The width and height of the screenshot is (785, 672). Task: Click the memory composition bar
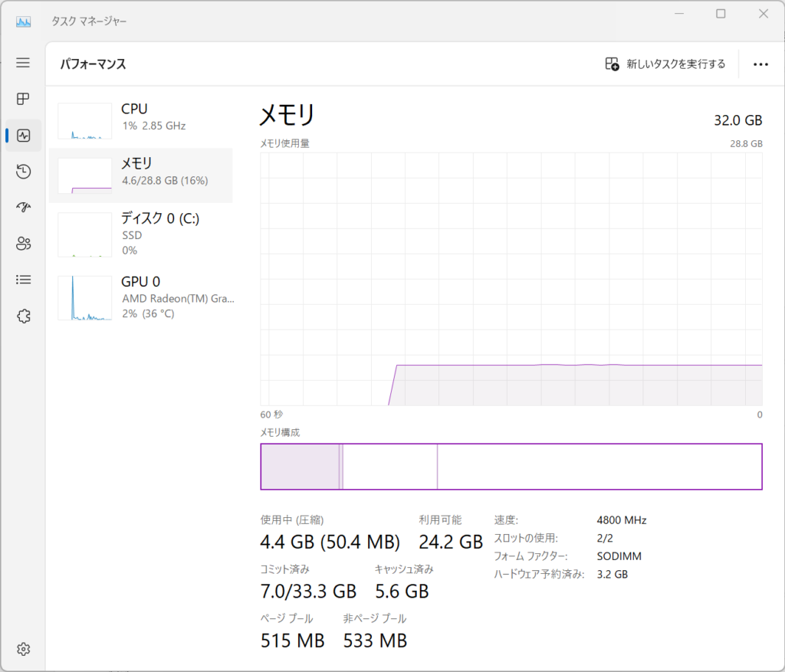(x=511, y=467)
